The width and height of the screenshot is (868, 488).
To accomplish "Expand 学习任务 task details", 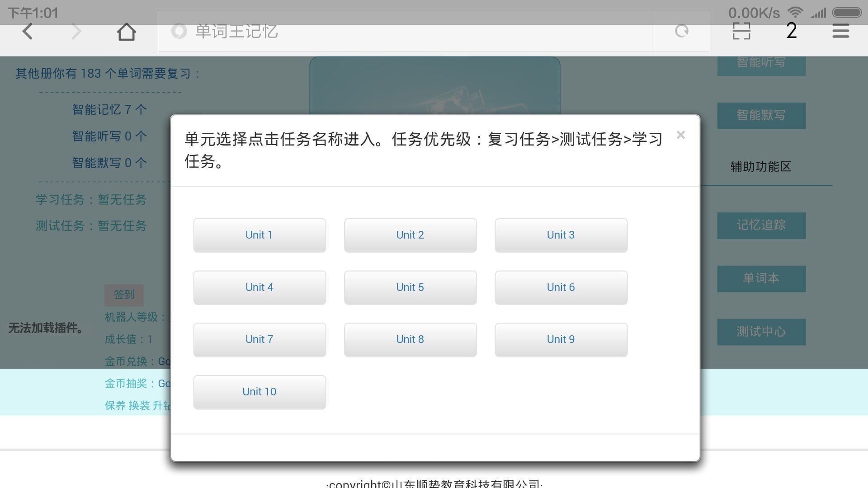I will point(90,200).
